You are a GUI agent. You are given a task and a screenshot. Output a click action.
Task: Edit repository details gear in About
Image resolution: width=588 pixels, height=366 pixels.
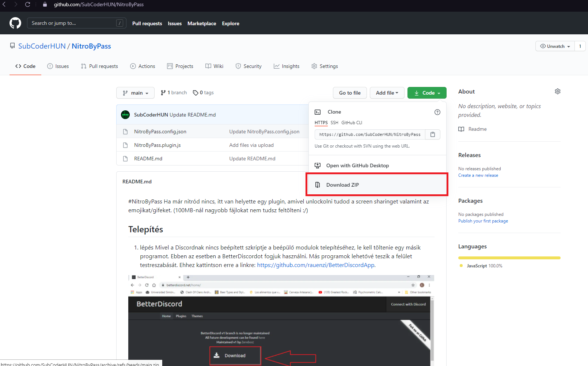[x=557, y=91]
